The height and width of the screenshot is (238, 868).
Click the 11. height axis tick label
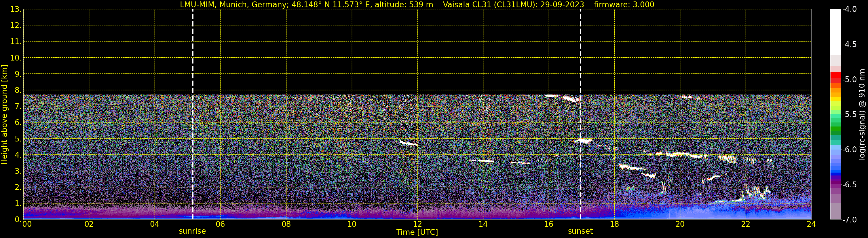16,41
